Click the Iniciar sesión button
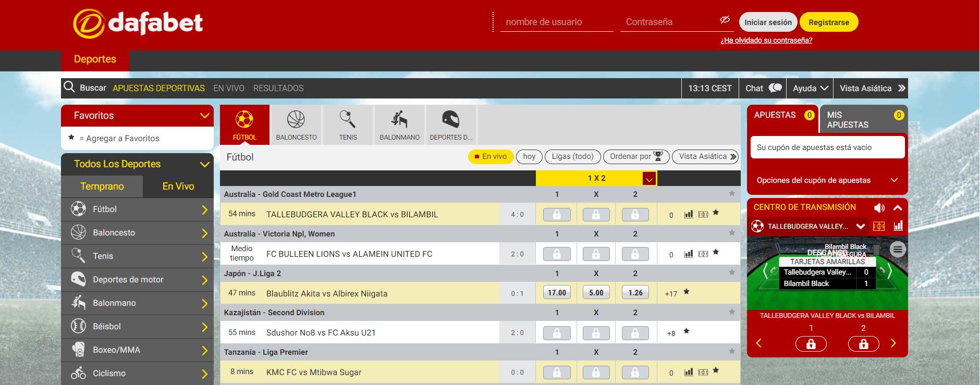 768,22
